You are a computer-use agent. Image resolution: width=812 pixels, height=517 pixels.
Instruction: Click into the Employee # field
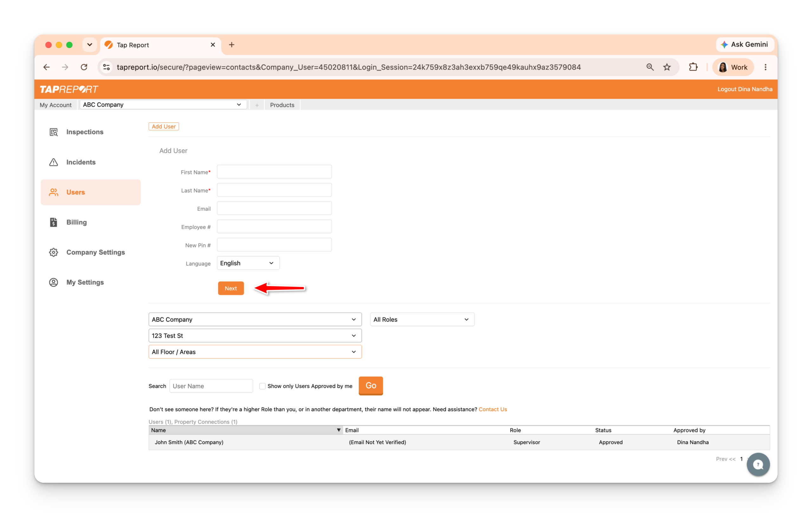(x=274, y=226)
